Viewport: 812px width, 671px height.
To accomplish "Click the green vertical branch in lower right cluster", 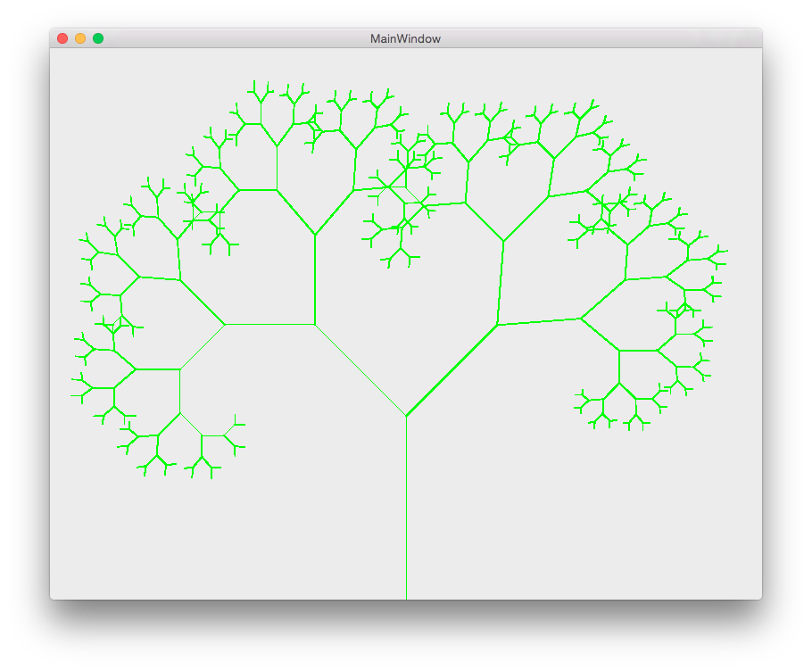I will pyautogui.click(x=619, y=366).
